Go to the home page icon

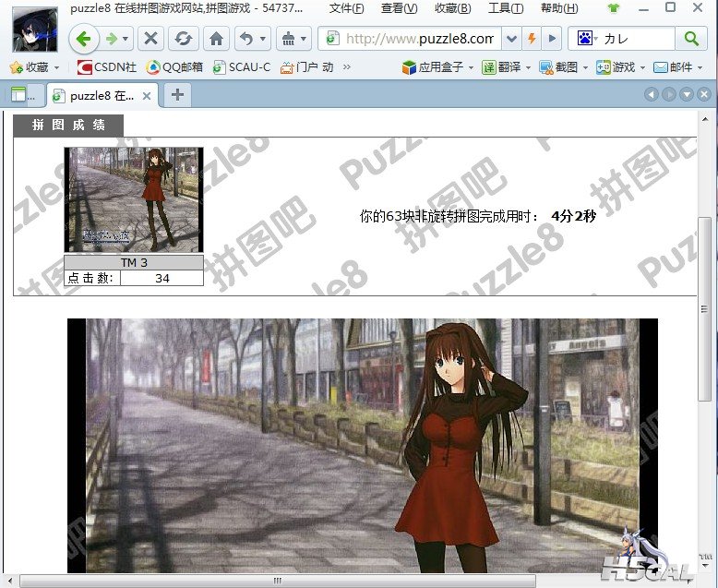216,39
